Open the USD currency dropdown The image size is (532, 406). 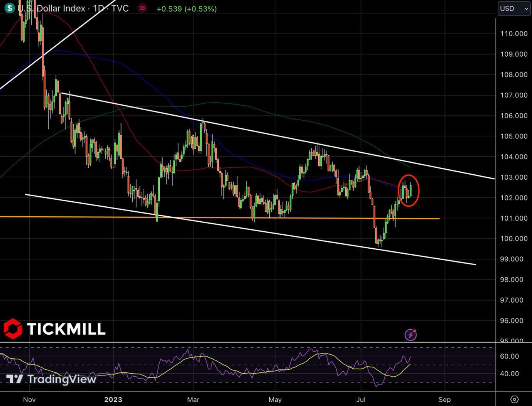(514, 8)
